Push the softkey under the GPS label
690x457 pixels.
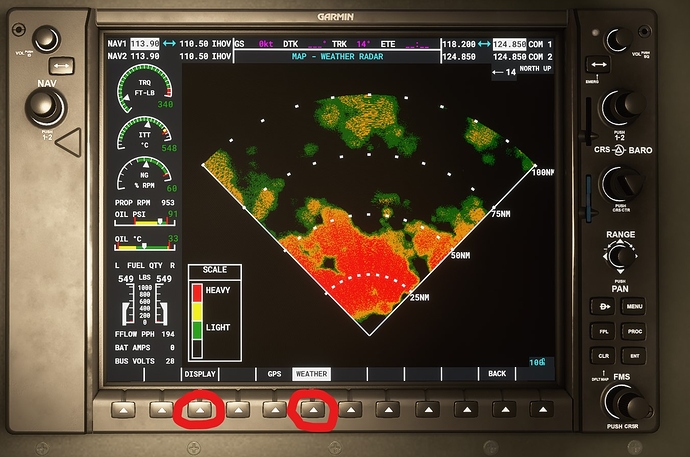[x=275, y=410]
